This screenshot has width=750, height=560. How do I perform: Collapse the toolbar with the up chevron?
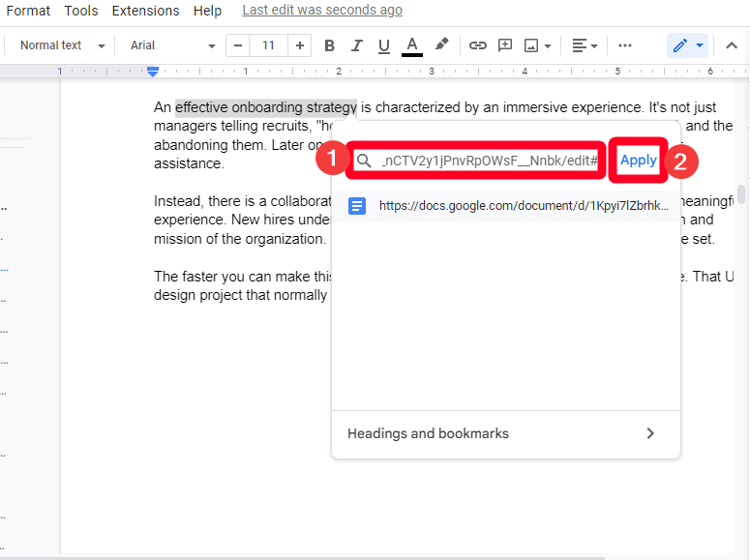click(732, 45)
